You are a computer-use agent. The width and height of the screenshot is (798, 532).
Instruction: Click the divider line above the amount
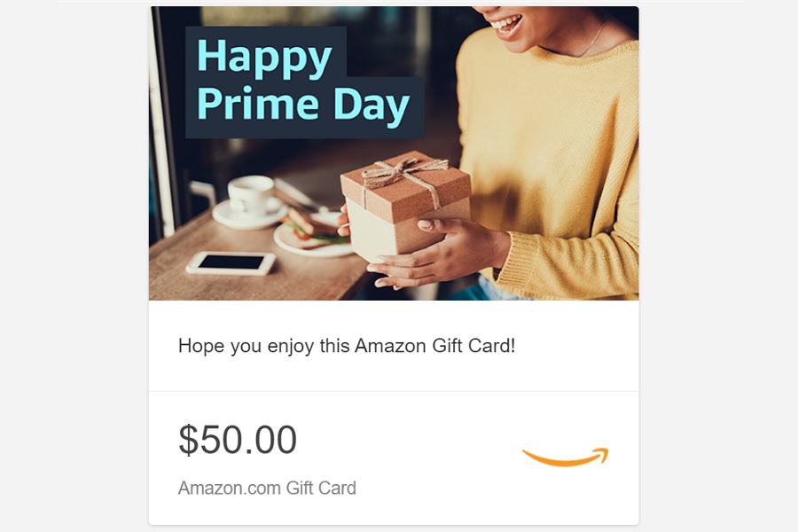pyautogui.click(x=394, y=391)
